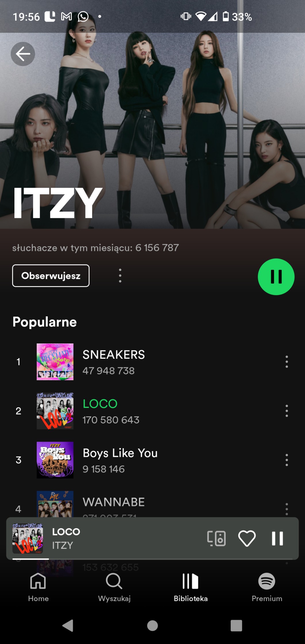Image resolution: width=305 pixels, height=644 pixels.
Task: Tap the WANNABE album thumbnail
Action: pos(55,504)
